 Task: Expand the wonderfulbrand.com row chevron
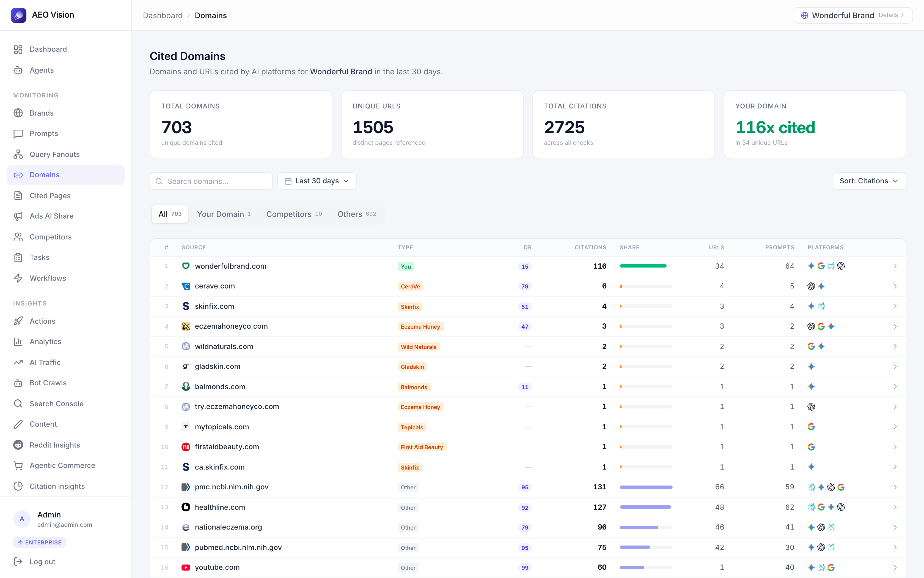click(895, 266)
